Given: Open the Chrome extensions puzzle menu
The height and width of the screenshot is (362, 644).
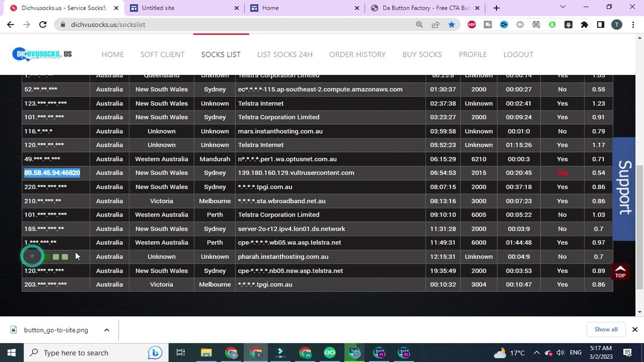Looking at the screenshot, I should 584,25.
